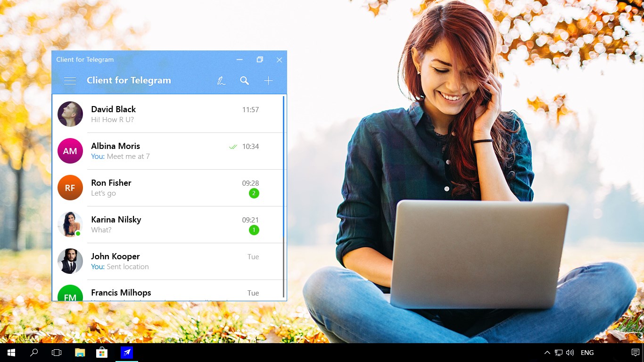Open the Francis Milhops chat name

(121, 293)
